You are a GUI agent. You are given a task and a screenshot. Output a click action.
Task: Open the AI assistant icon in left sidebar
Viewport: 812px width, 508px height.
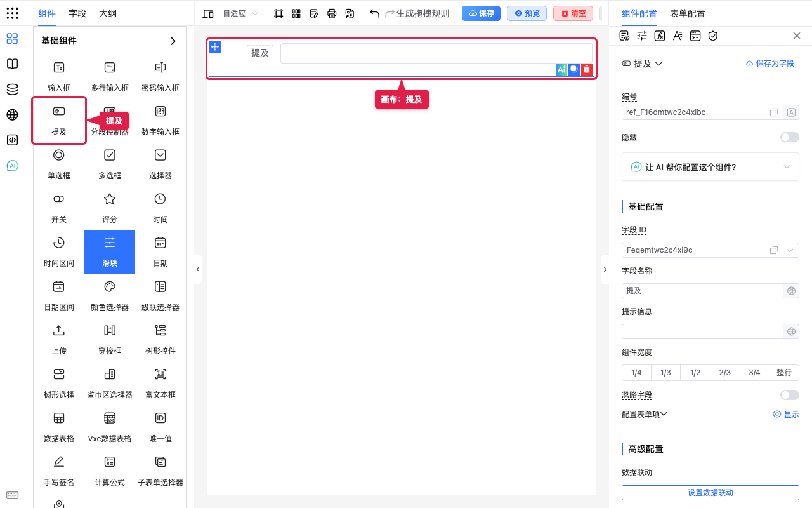(x=12, y=166)
